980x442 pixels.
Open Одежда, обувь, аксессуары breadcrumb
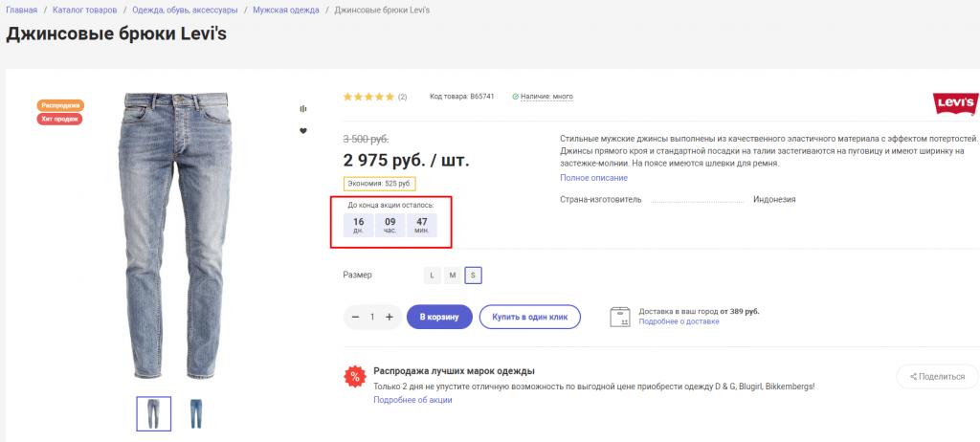point(185,11)
